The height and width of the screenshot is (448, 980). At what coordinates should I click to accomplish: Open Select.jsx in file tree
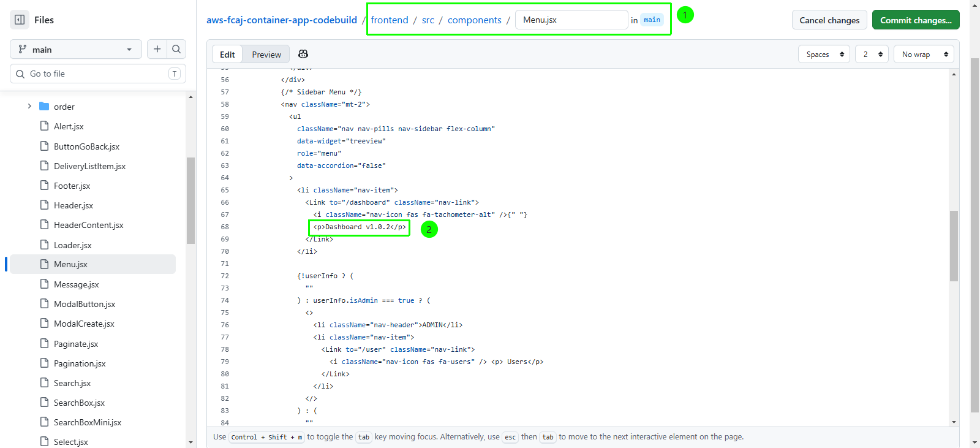pos(71,442)
